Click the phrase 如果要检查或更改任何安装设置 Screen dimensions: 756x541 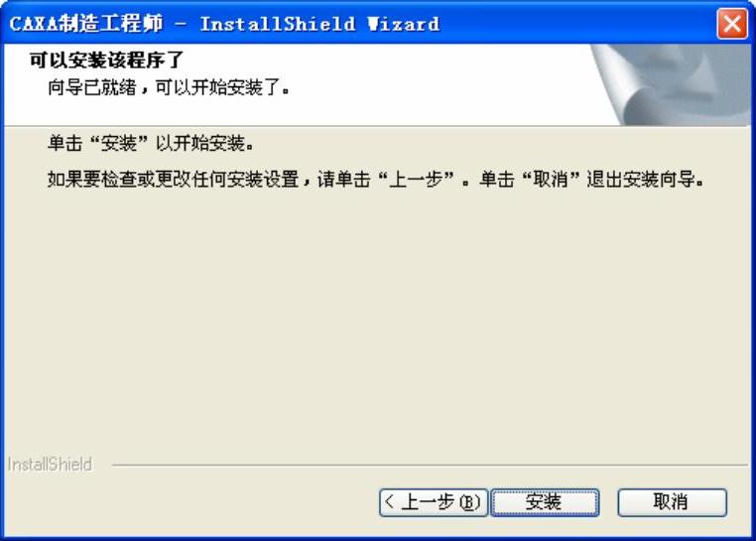pyautogui.click(x=173, y=180)
